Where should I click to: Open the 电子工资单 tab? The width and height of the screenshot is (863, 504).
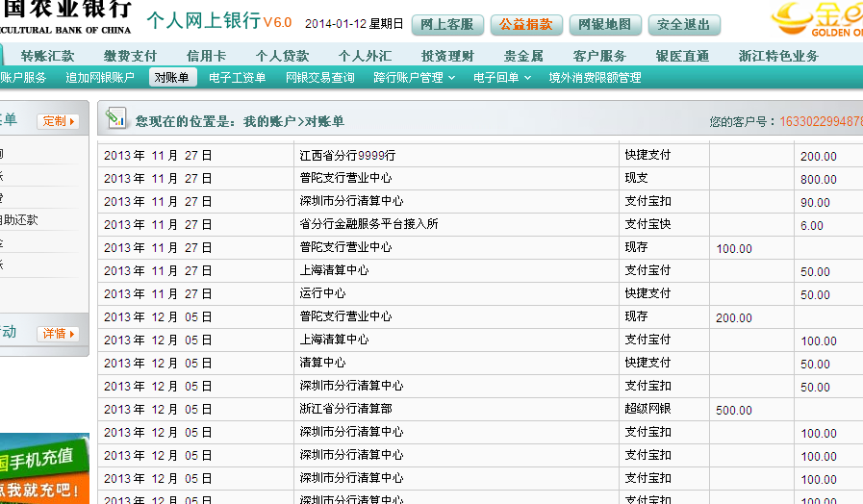click(237, 78)
